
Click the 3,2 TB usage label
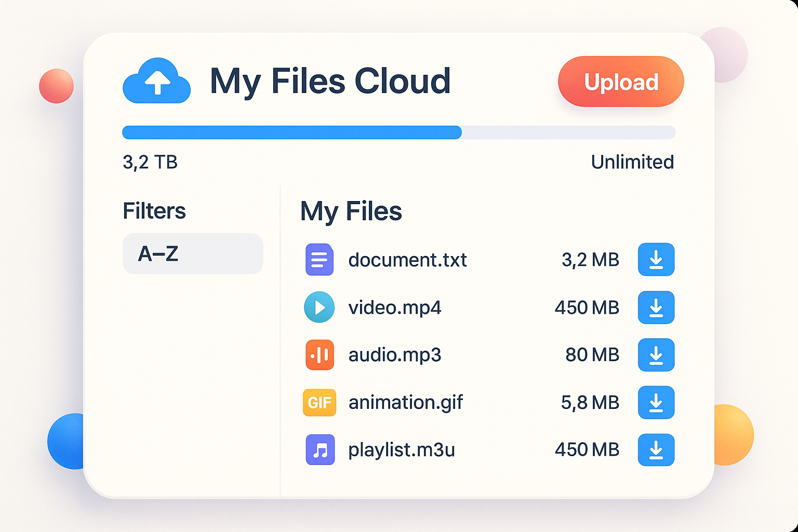pos(150,162)
